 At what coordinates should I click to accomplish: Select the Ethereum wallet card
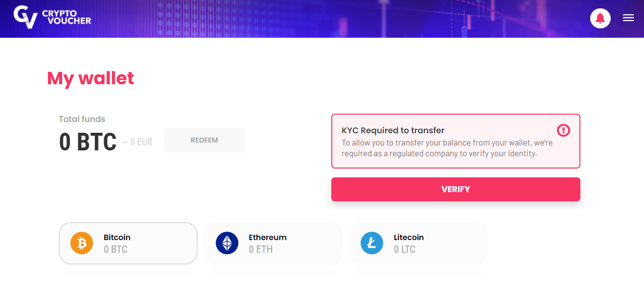[273, 243]
